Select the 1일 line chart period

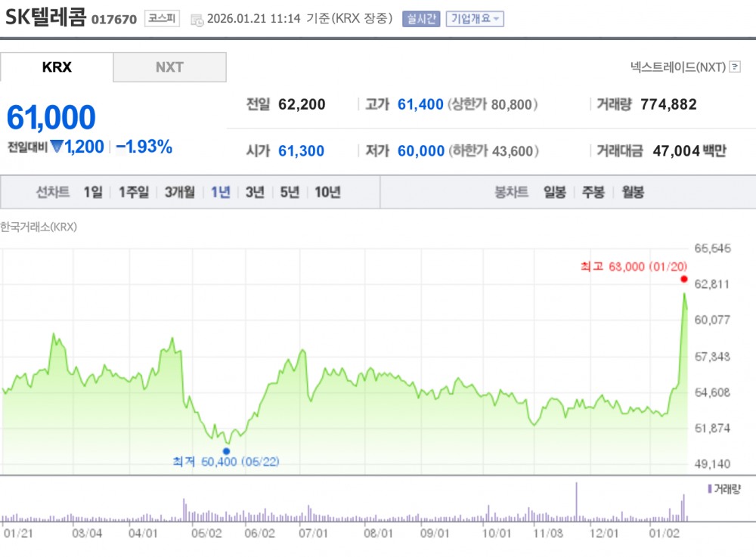click(93, 192)
